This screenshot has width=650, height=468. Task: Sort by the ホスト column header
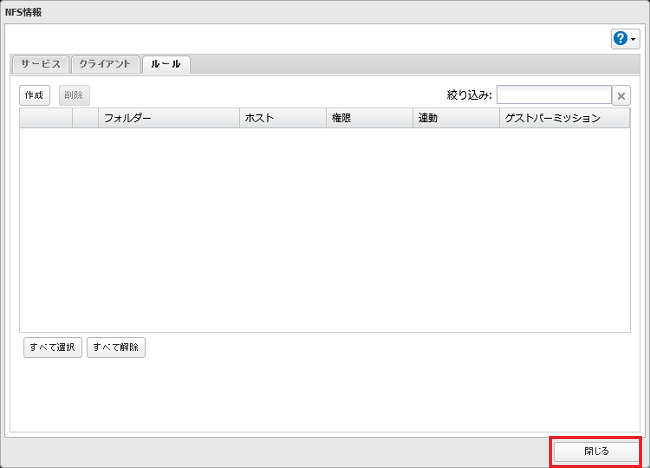click(x=283, y=118)
